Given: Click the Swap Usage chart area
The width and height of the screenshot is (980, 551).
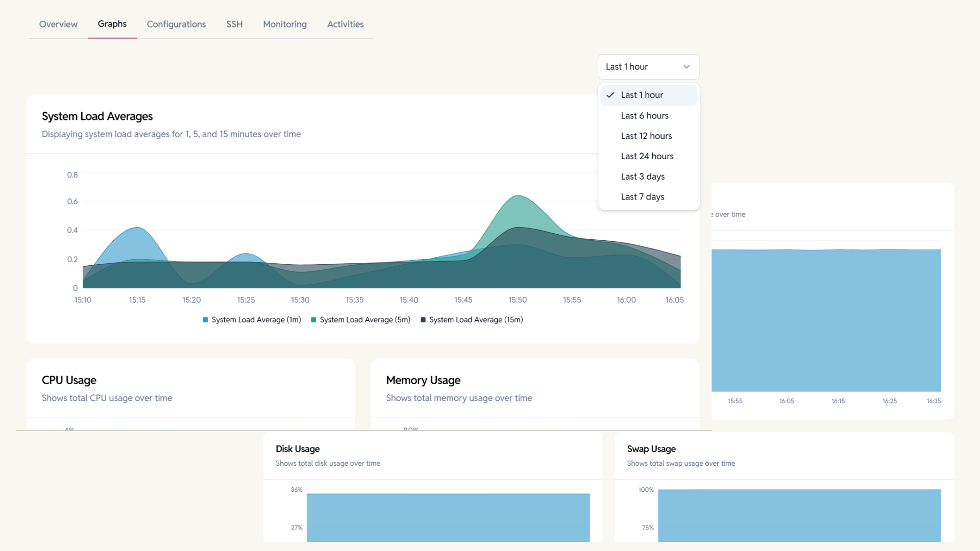Looking at the screenshot, I should pos(799,515).
